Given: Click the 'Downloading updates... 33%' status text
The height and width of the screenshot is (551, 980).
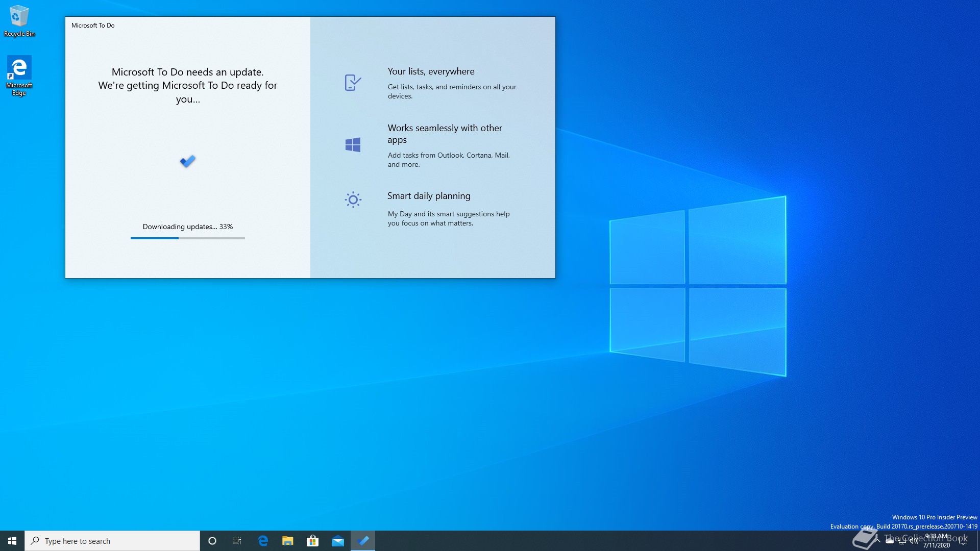Looking at the screenshot, I should pyautogui.click(x=188, y=227).
